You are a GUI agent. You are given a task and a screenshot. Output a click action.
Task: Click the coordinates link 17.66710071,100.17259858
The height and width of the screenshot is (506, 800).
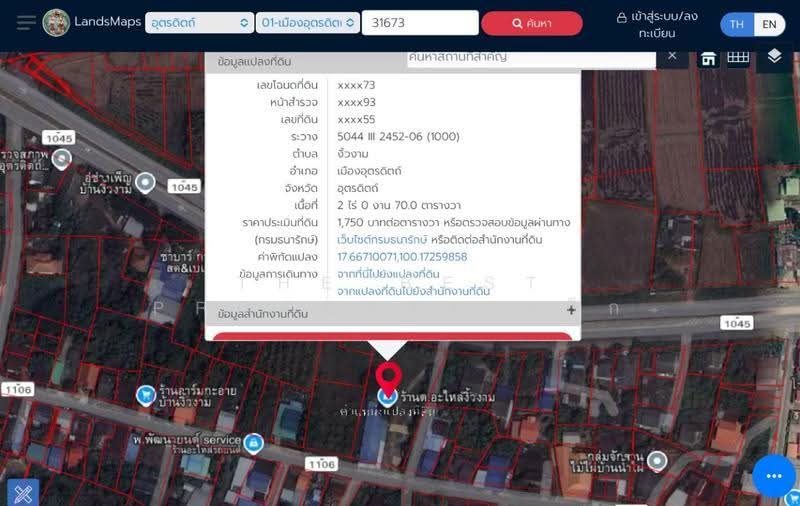click(x=402, y=257)
